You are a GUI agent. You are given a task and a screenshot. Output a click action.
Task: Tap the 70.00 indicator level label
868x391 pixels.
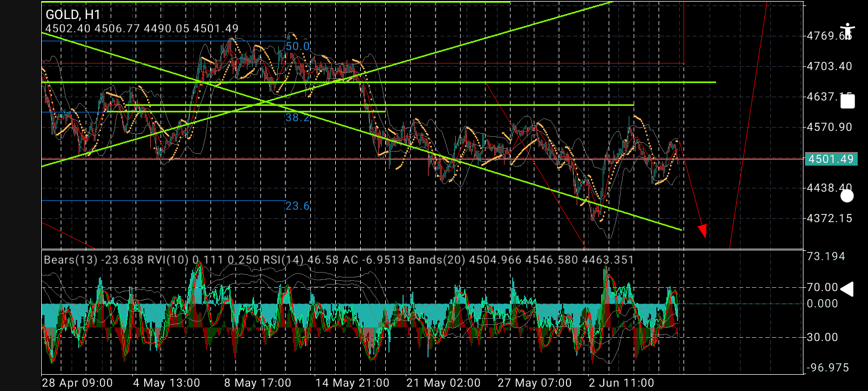pos(822,287)
